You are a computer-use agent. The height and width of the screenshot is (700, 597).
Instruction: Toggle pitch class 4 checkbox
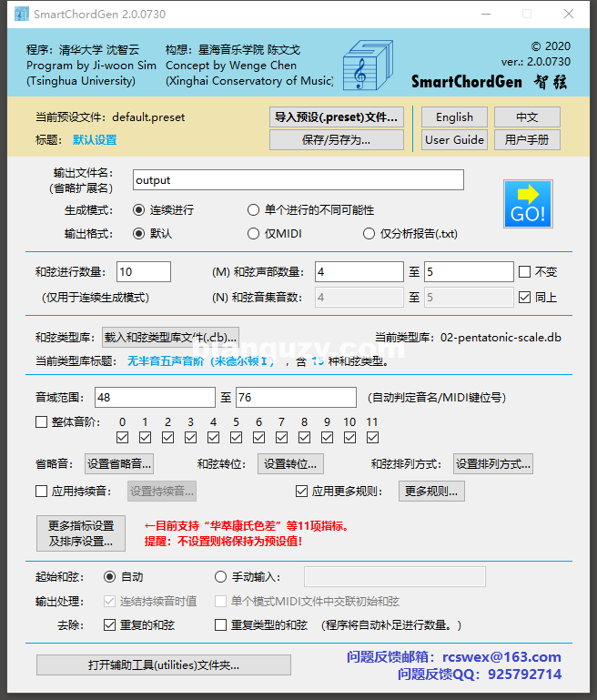[x=213, y=438]
